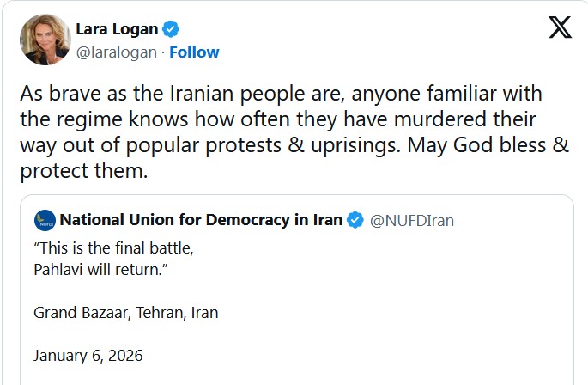Click the January 6, 2026 date line

pos(88,355)
